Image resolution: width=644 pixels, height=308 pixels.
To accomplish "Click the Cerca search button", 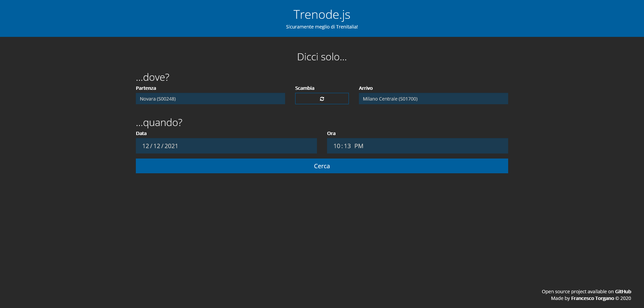I will tap(322, 166).
